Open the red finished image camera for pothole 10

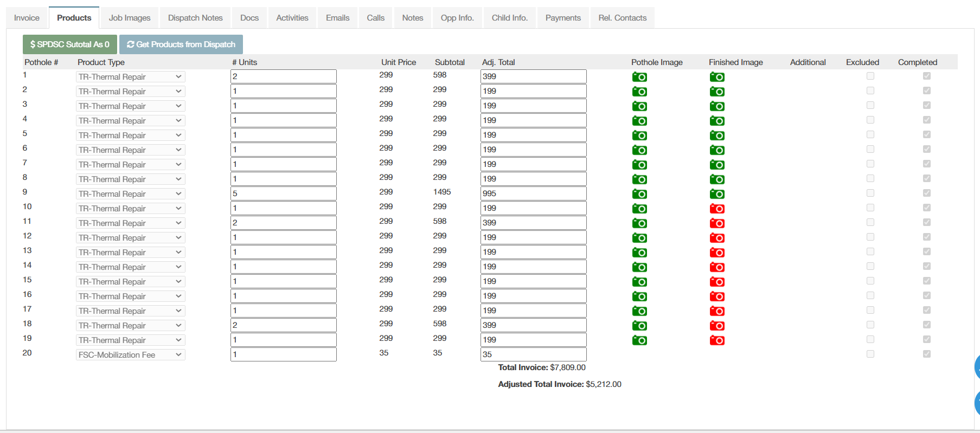(x=717, y=209)
